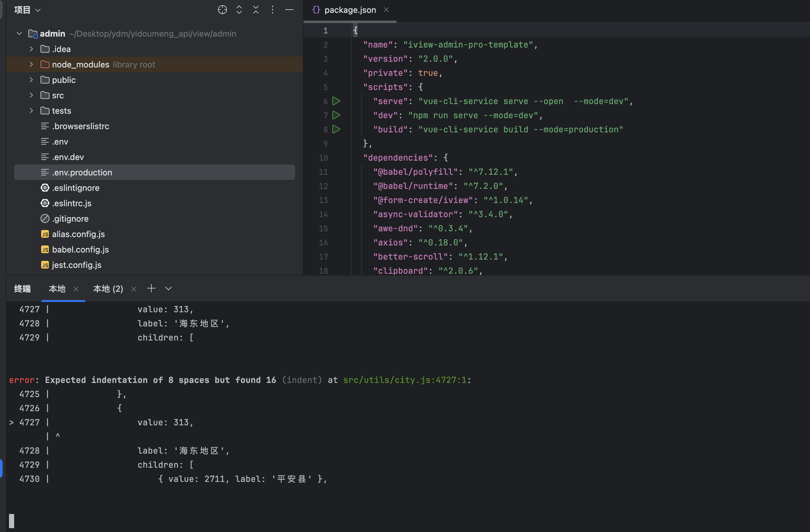Switch to the 本地 (2) terminal tab
The height and width of the screenshot is (532, 810).
pos(108,289)
